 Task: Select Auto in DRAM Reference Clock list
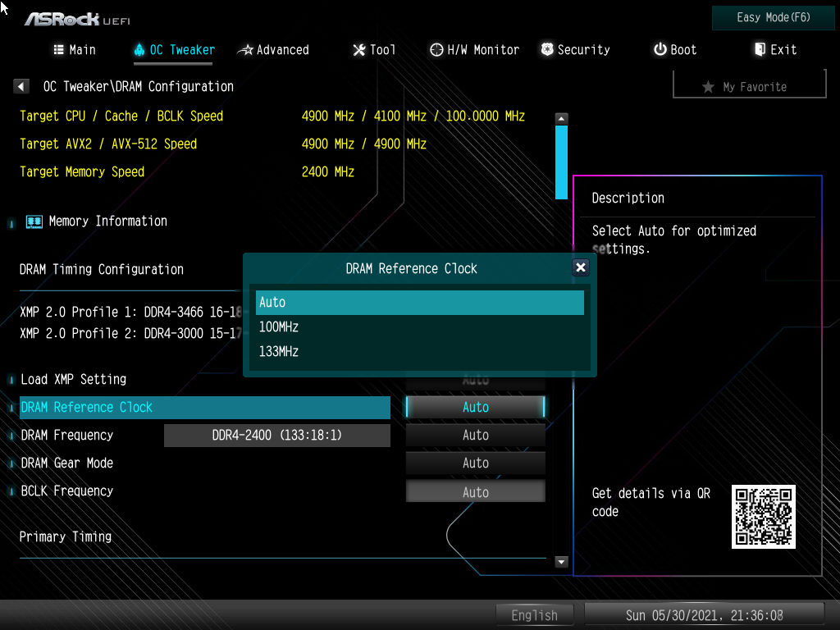pyautogui.click(x=419, y=303)
